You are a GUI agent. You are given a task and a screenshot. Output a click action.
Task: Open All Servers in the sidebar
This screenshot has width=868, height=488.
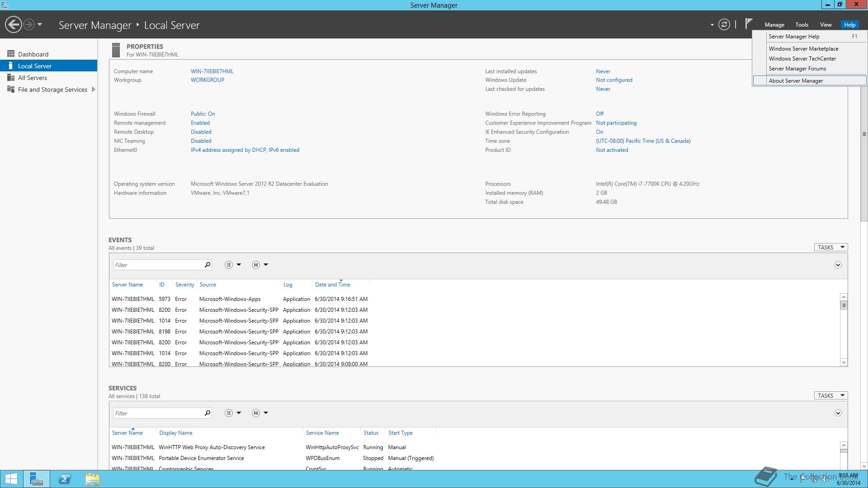[48, 78]
